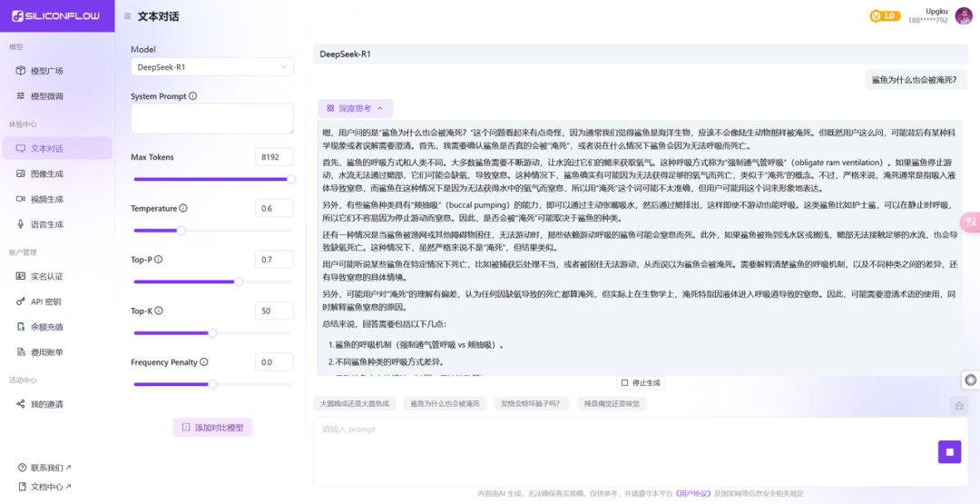Open the 用户协议 link
This screenshot has height=504, width=980.
tap(692, 494)
